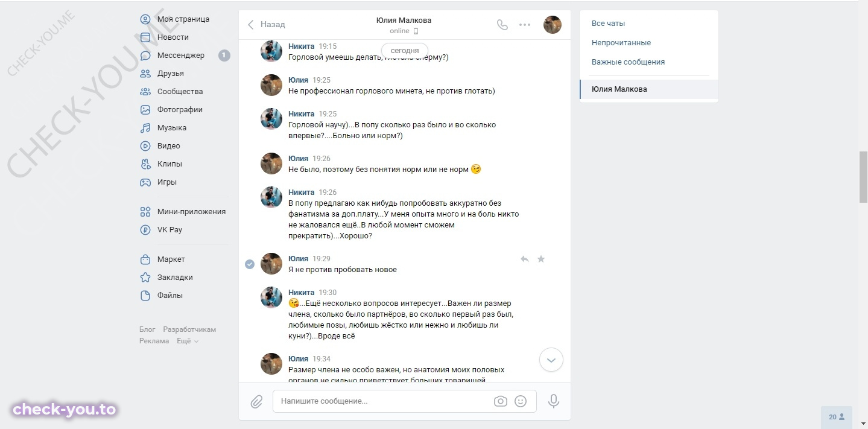Screen dimensions: 868x429
Task: Attach a file with paperclip icon
Action: 257,401
